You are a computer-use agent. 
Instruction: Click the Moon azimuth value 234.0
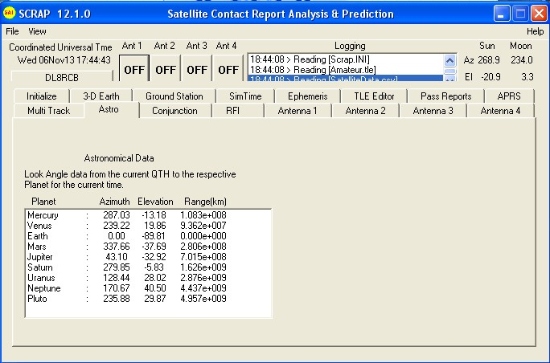(x=521, y=60)
